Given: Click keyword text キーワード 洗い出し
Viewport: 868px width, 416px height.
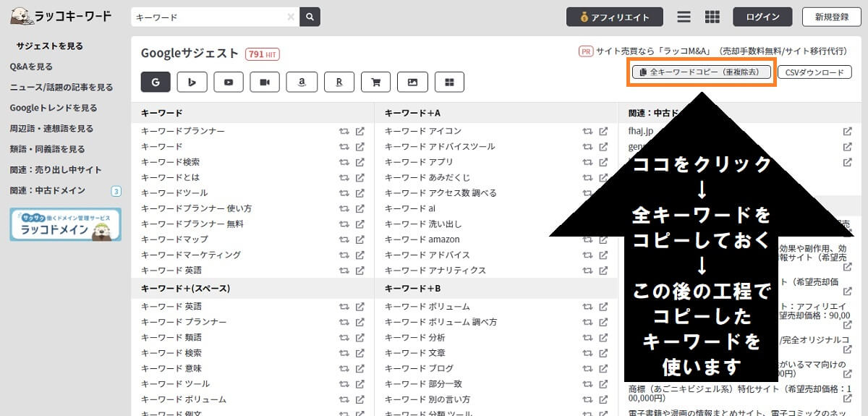Looking at the screenshot, I should click(423, 224).
